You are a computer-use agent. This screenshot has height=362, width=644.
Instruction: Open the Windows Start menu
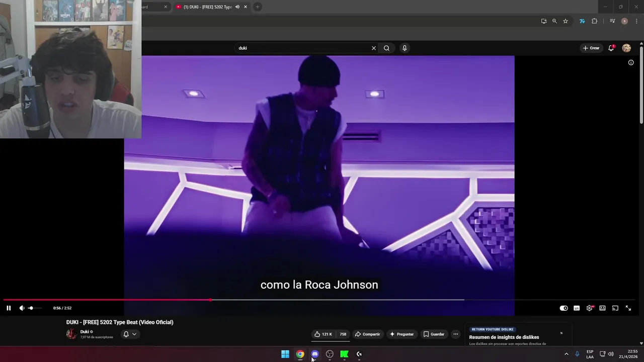tap(285, 354)
